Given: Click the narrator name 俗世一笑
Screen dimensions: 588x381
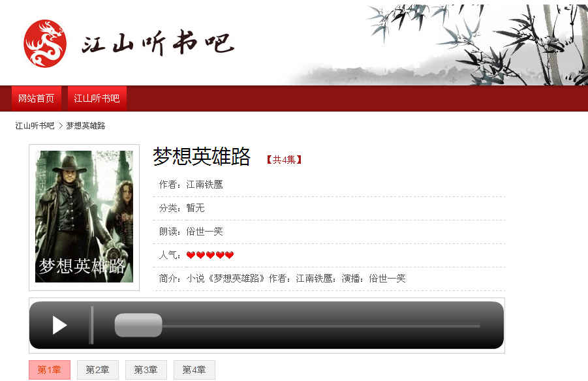Looking at the screenshot, I should pos(204,232).
